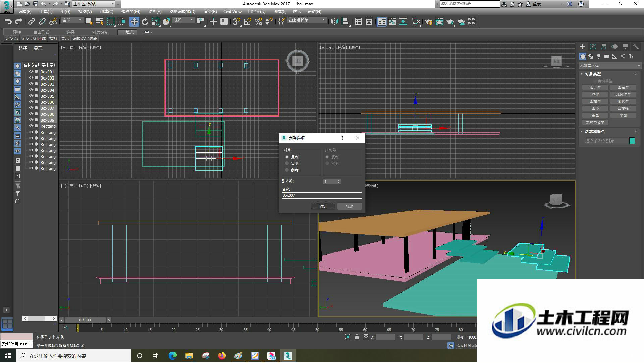Screen dimensions: 644x363
Task: Select the Instance radio under Object
Action: (x=287, y=163)
